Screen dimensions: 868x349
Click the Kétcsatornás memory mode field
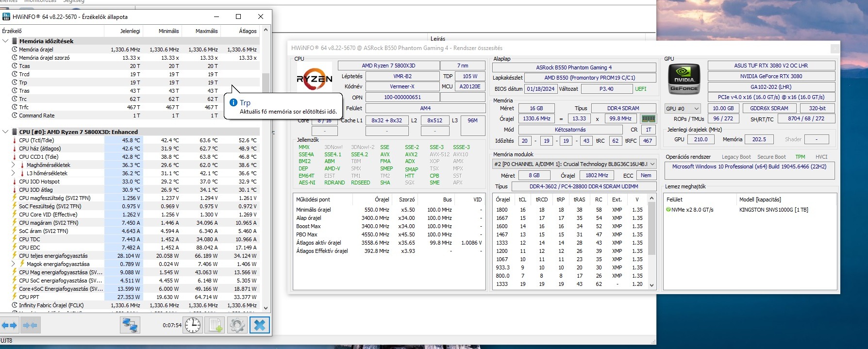(570, 130)
